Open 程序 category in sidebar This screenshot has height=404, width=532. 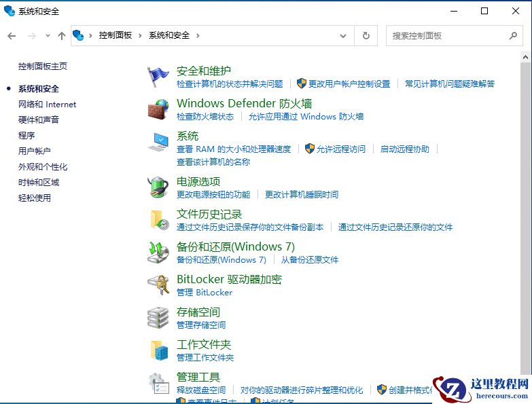tap(26, 136)
